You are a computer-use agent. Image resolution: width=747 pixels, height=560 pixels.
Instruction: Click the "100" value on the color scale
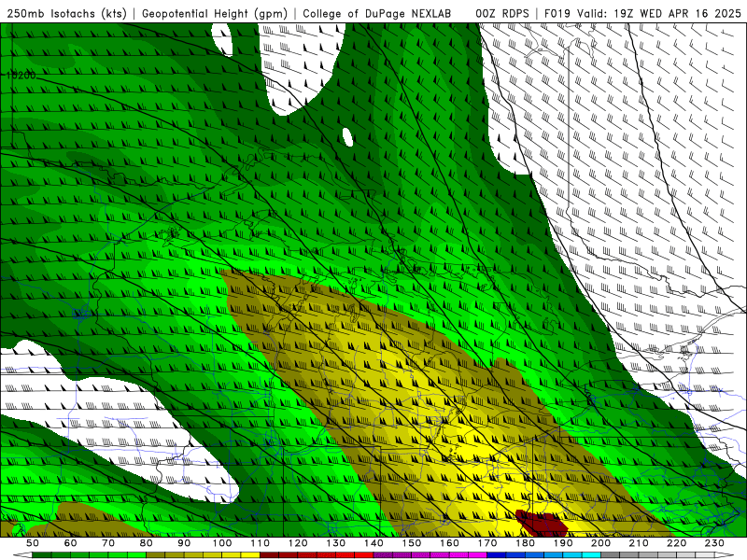pos(222,543)
